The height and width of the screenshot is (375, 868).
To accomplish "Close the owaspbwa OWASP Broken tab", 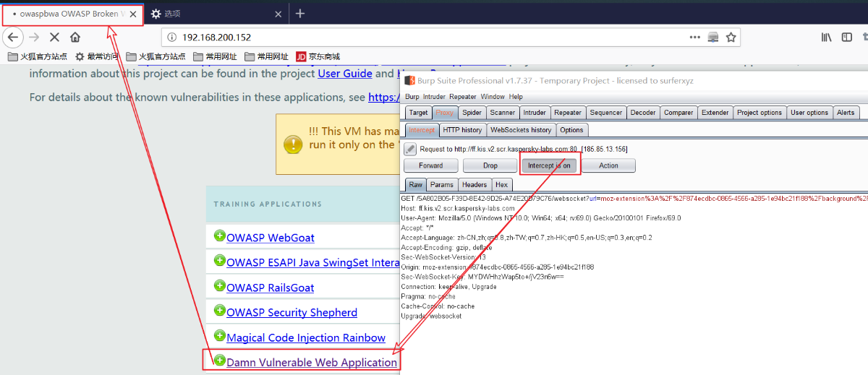I will [x=133, y=14].
